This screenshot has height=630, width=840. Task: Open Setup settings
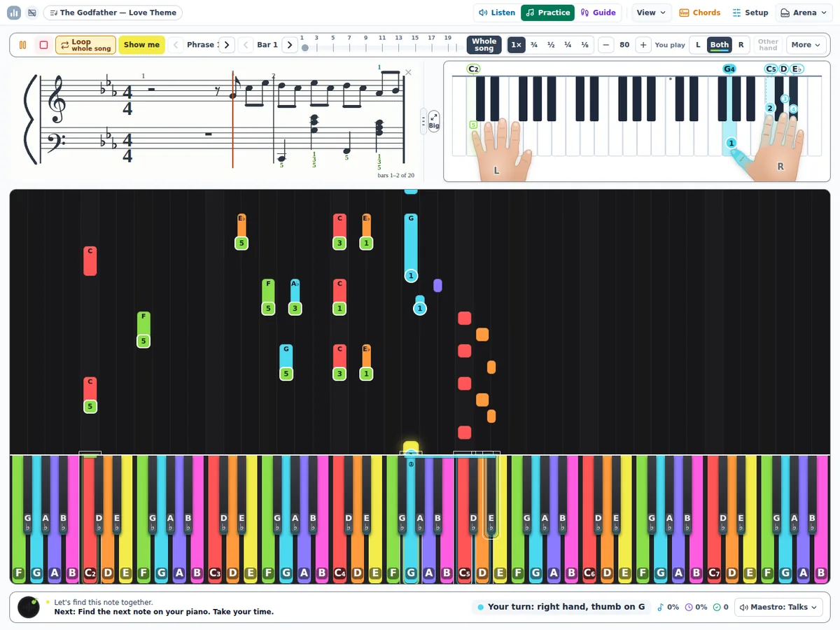750,13
